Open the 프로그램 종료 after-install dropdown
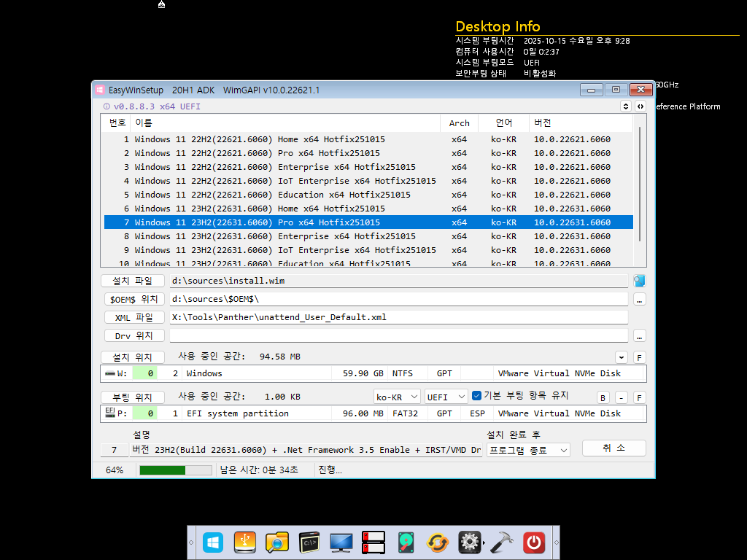The height and width of the screenshot is (560, 747). (528, 450)
